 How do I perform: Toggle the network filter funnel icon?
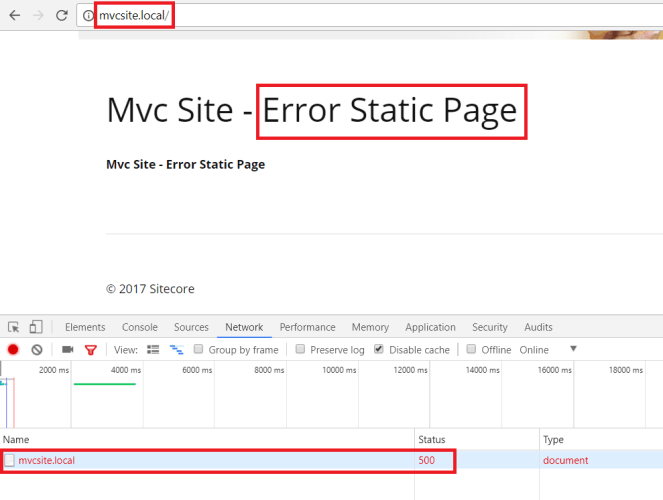(91, 350)
